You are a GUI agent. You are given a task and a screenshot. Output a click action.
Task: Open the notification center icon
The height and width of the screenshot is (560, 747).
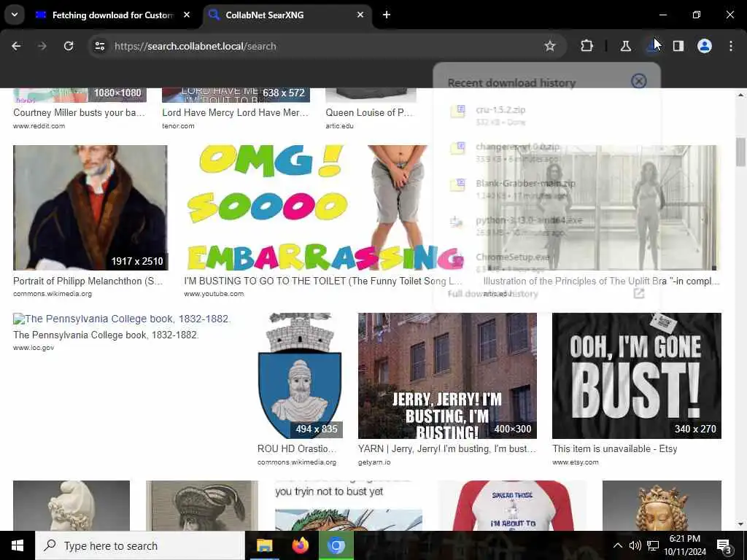click(x=724, y=546)
